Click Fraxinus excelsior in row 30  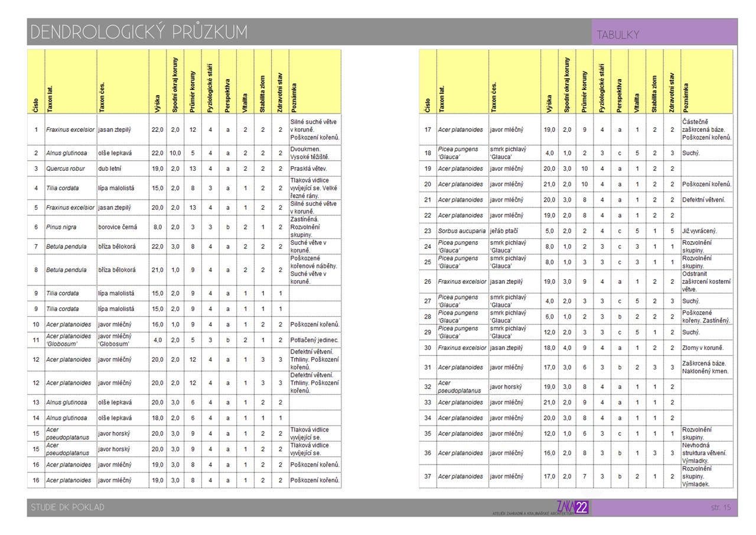click(462, 348)
